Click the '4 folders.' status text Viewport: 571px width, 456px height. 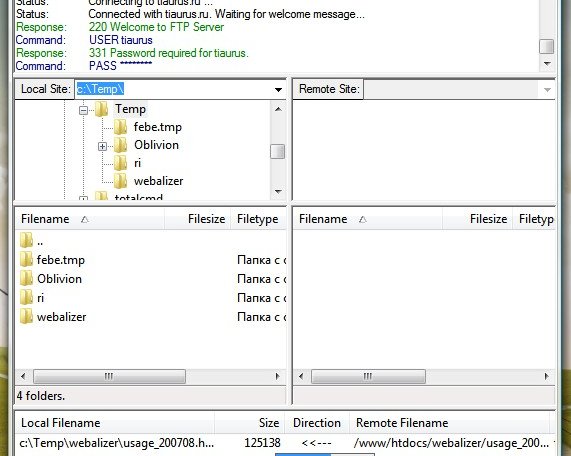pyautogui.click(x=41, y=396)
